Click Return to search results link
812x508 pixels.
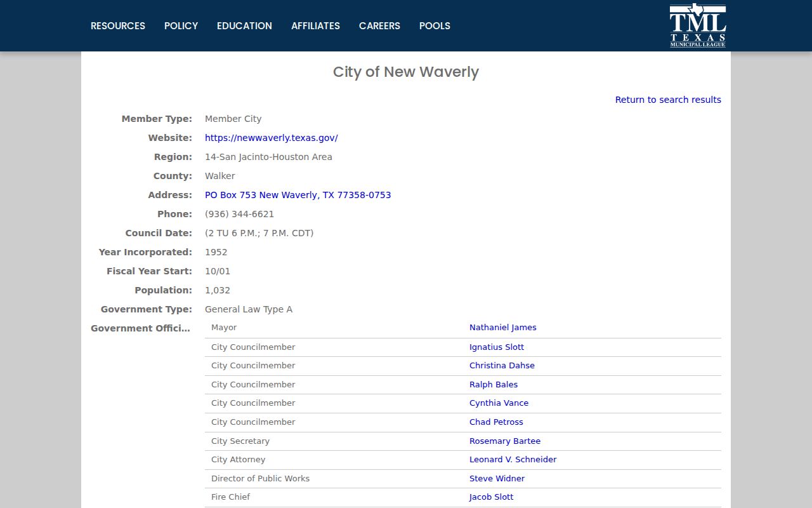tap(668, 100)
